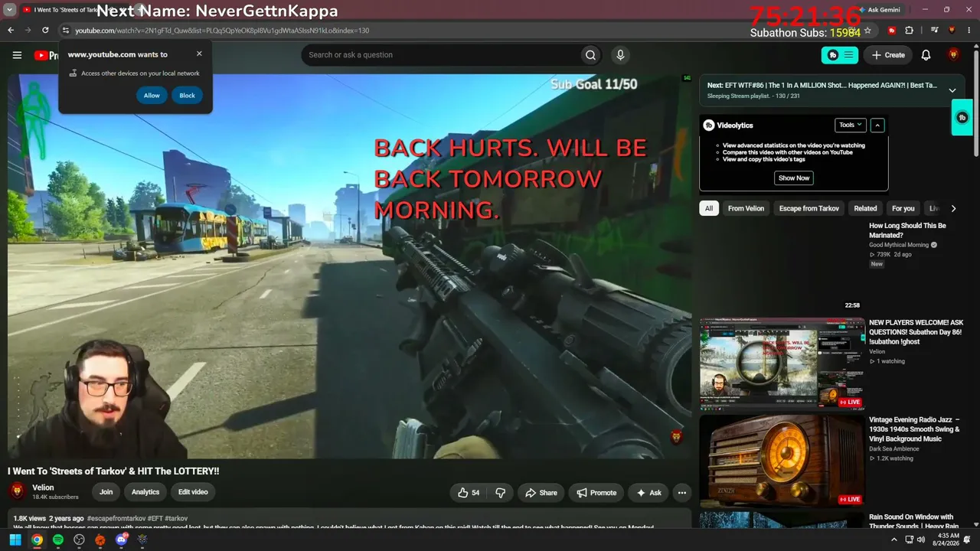The height and width of the screenshot is (551, 980).
Task: Open the Velion channel name link
Action: pos(43,487)
